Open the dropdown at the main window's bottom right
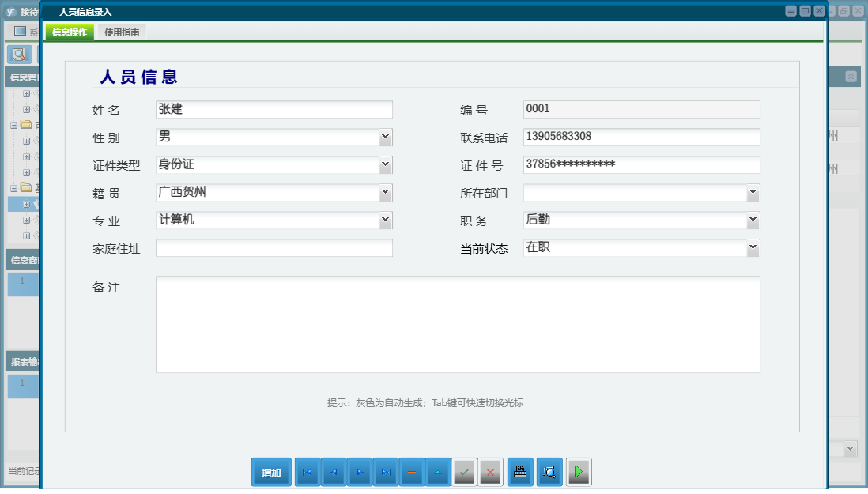This screenshot has height=494, width=868. click(851, 449)
